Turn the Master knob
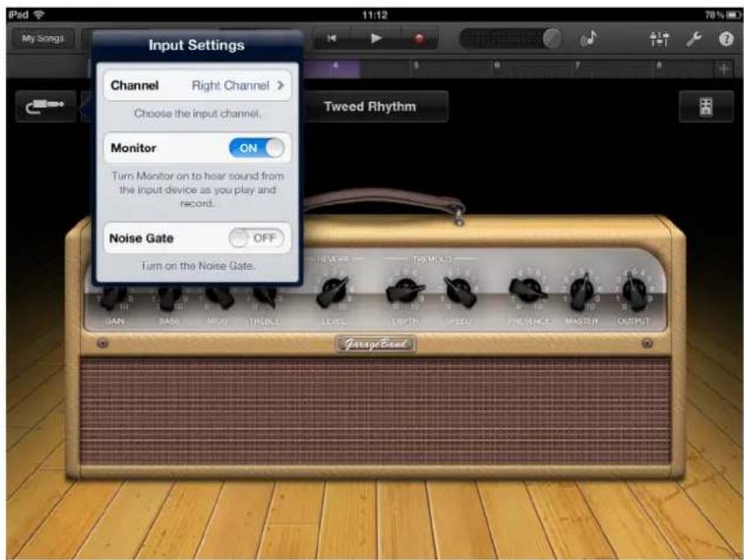The height and width of the screenshot is (560, 744). point(581,291)
